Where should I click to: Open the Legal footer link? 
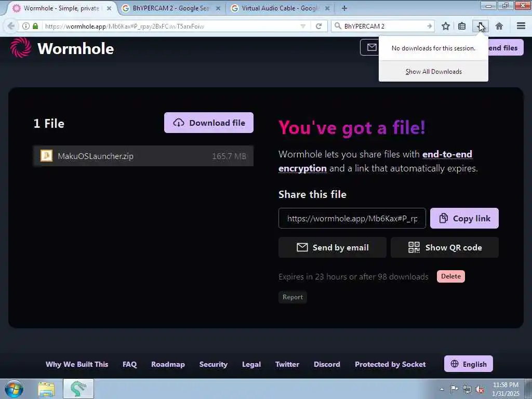(251, 364)
